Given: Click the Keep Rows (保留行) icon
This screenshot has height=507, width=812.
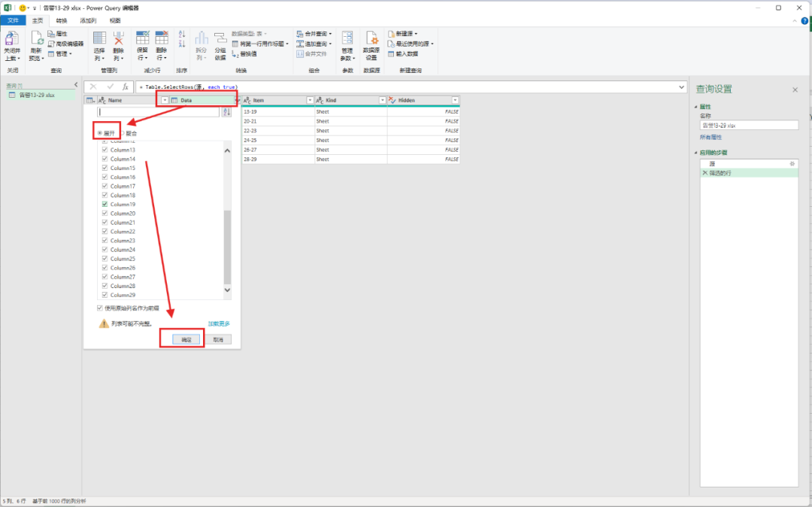Looking at the screenshot, I should 142,38.
